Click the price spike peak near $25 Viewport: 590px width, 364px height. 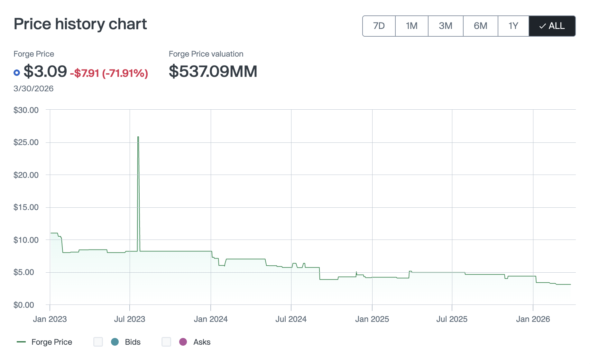(138, 137)
